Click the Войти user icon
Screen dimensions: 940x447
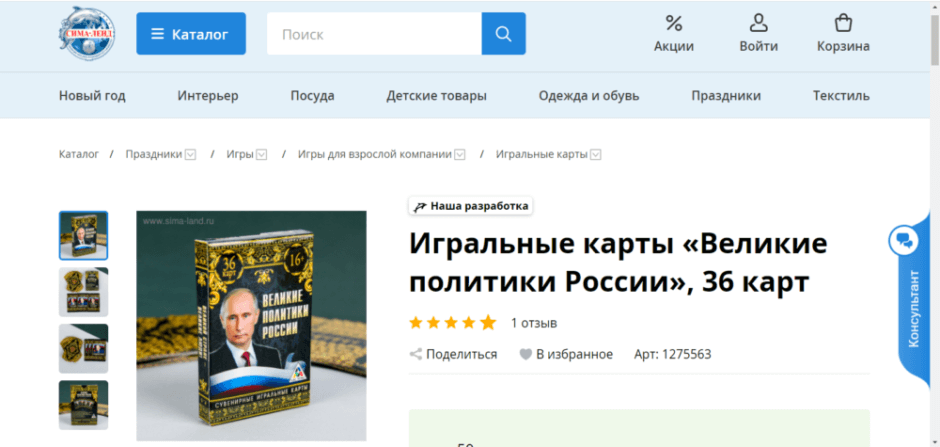[758, 24]
